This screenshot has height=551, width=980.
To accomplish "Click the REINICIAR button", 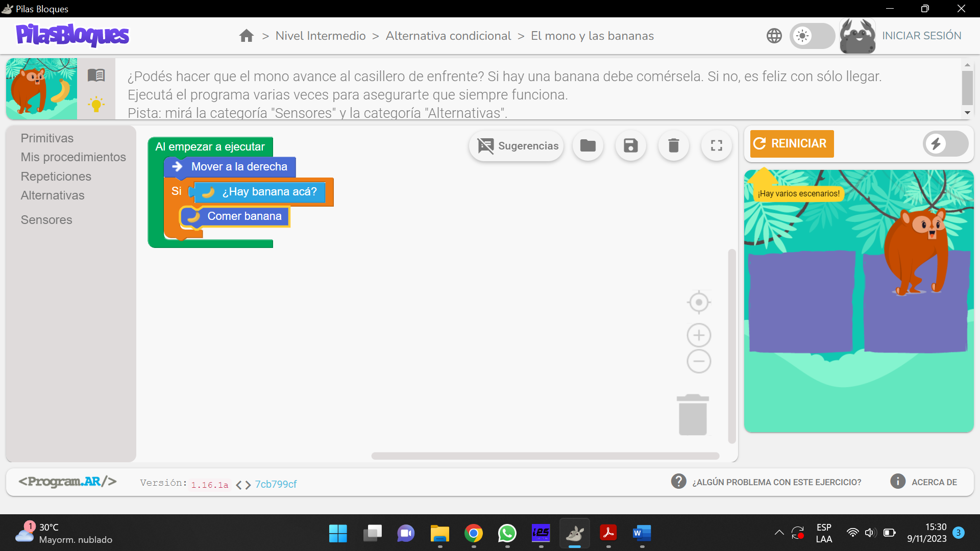I will [x=792, y=144].
